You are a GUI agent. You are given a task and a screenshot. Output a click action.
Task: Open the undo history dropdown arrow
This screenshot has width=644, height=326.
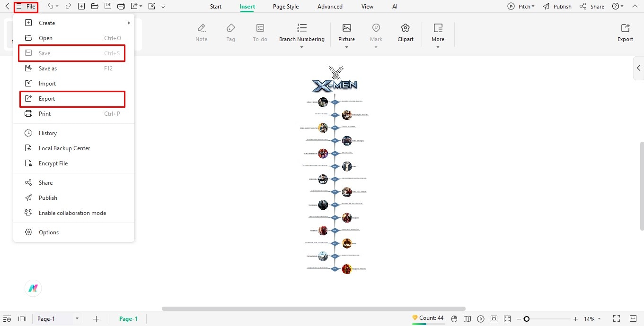(x=57, y=7)
